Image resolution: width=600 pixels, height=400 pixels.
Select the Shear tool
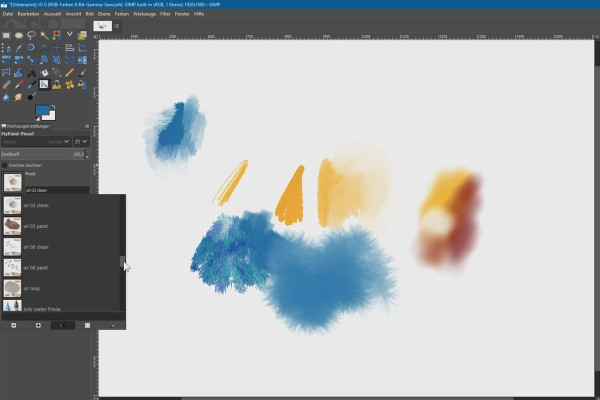44,60
